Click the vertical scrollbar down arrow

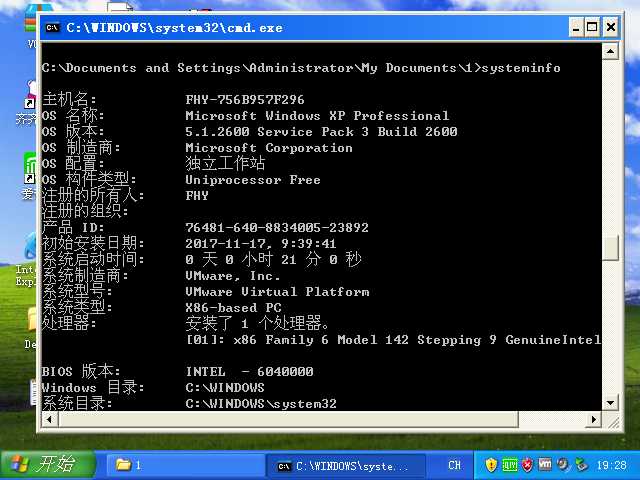click(x=610, y=403)
